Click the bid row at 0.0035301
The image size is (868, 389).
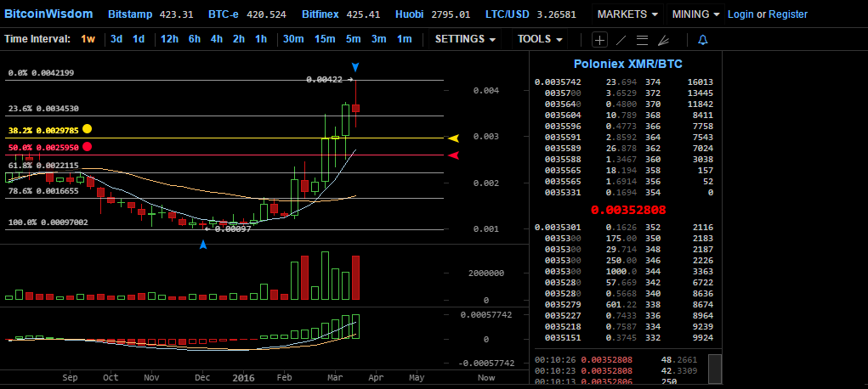click(x=624, y=227)
